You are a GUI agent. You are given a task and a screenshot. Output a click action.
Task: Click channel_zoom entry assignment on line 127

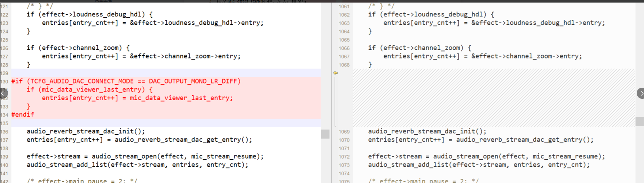141,56
